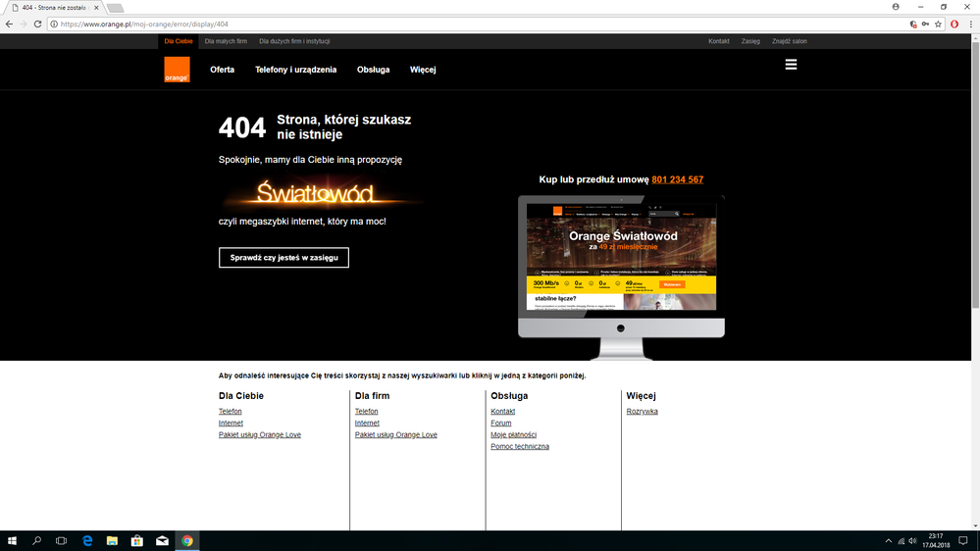
Task: View site information icon in address bar
Action: pos(54,25)
